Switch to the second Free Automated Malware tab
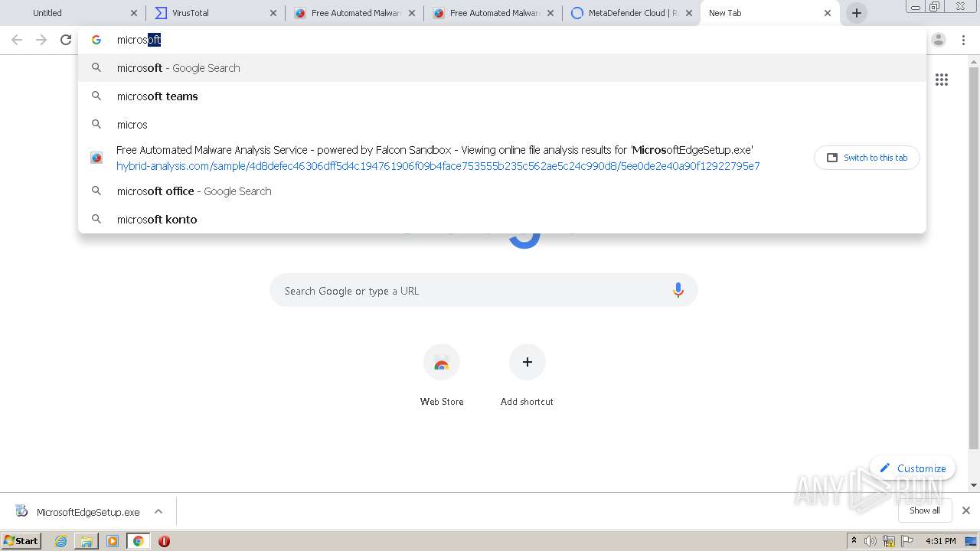 [x=493, y=13]
